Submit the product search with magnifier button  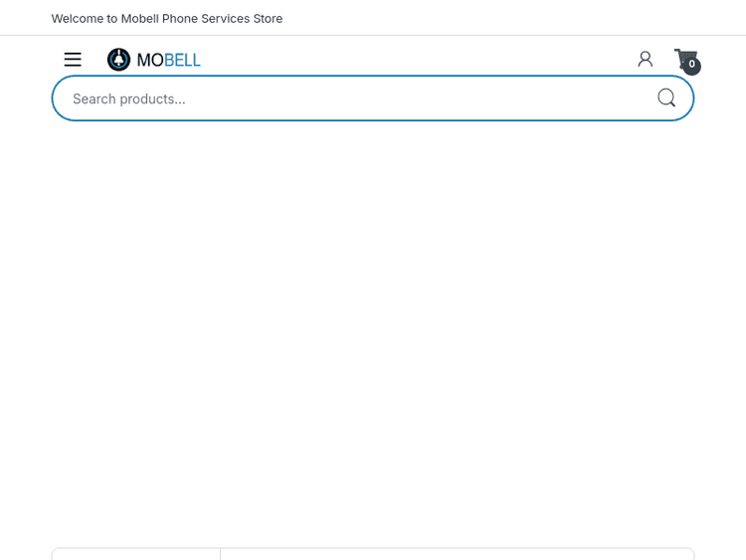pos(666,97)
